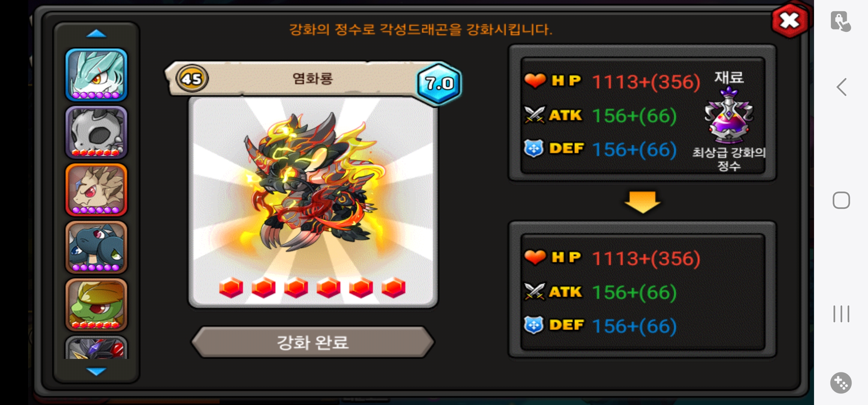Tap the blue 7.0 hexagon grade badge
This screenshot has height=405, width=868.
click(439, 83)
